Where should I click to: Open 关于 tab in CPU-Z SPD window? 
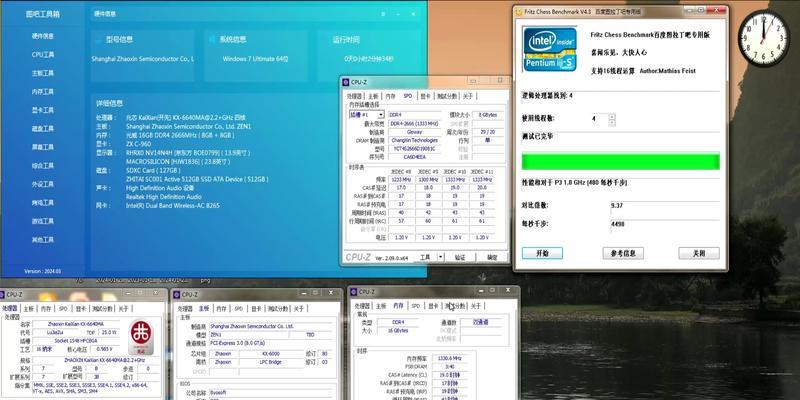[x=468, y=96]
